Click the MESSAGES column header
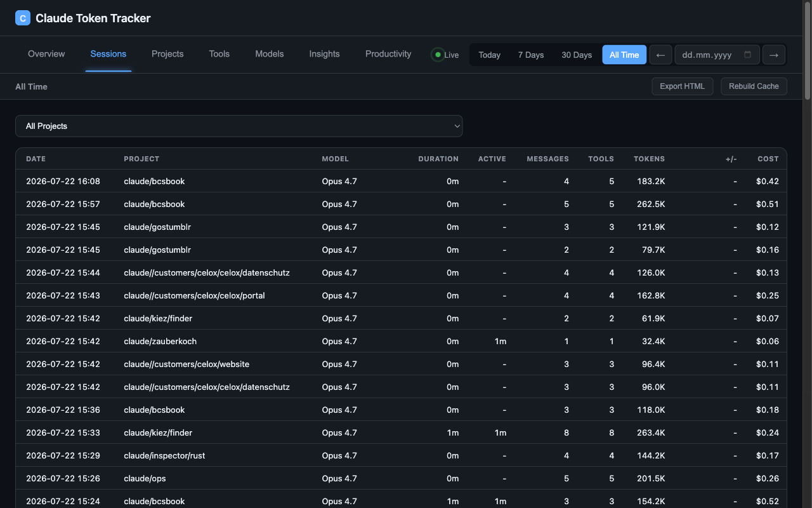Image resolution: width=812 pixels, height=508 pixels. (x=547, y=159)
